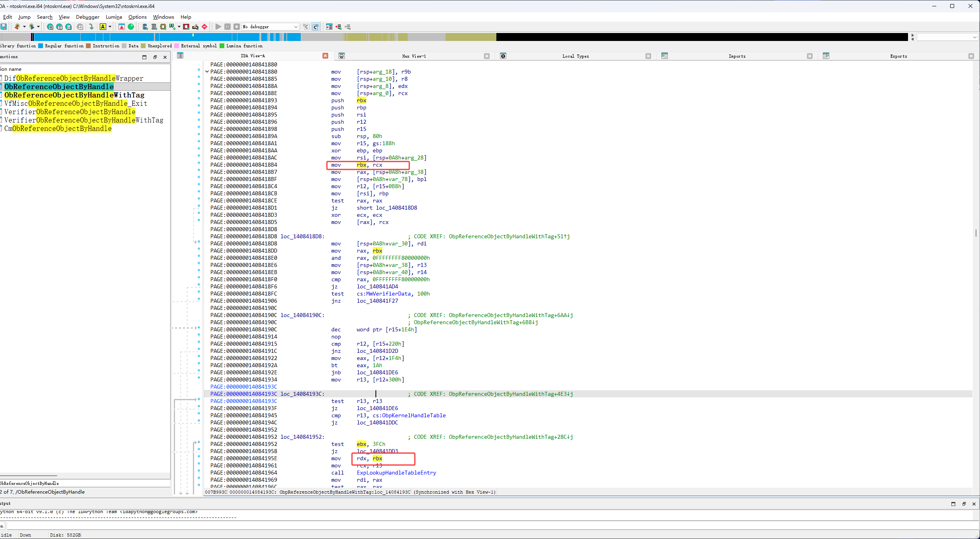Screen dimensions: 980x539
Task: Open dropdown arrow next to text style icon
Action: (x=110, y=27)
